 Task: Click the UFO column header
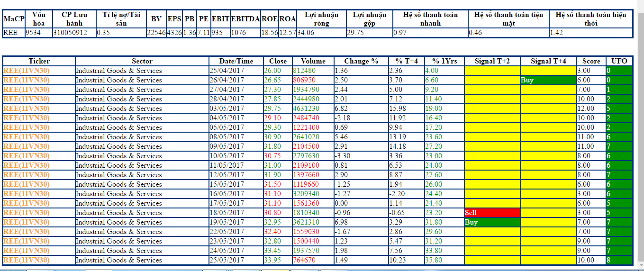click(x=619, y=61)
